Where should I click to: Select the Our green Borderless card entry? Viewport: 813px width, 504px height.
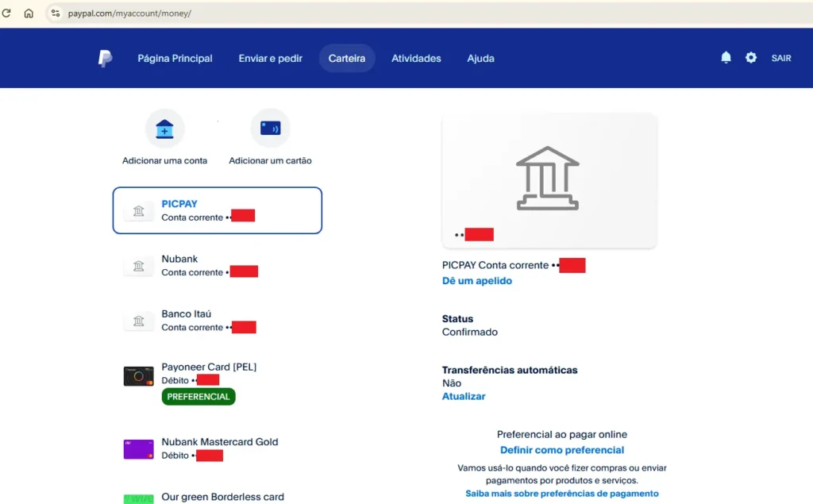[x=218, y=497]
